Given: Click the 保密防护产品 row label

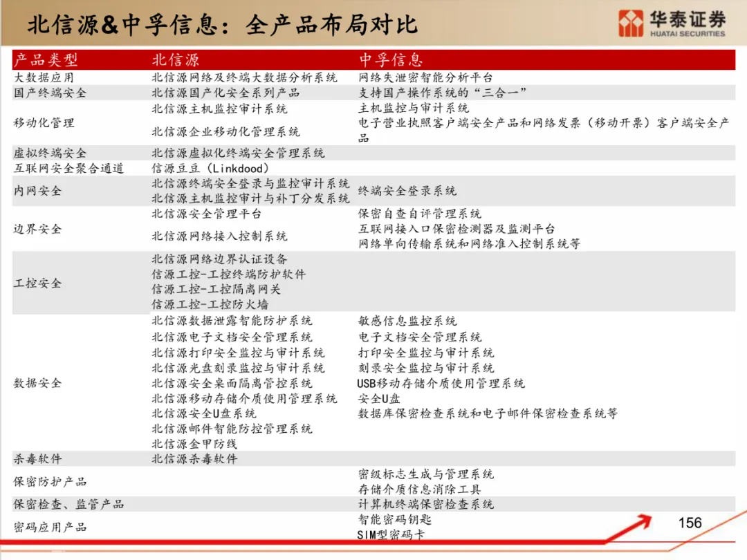Looking at the screenshot, I should (x=50, y=482).
